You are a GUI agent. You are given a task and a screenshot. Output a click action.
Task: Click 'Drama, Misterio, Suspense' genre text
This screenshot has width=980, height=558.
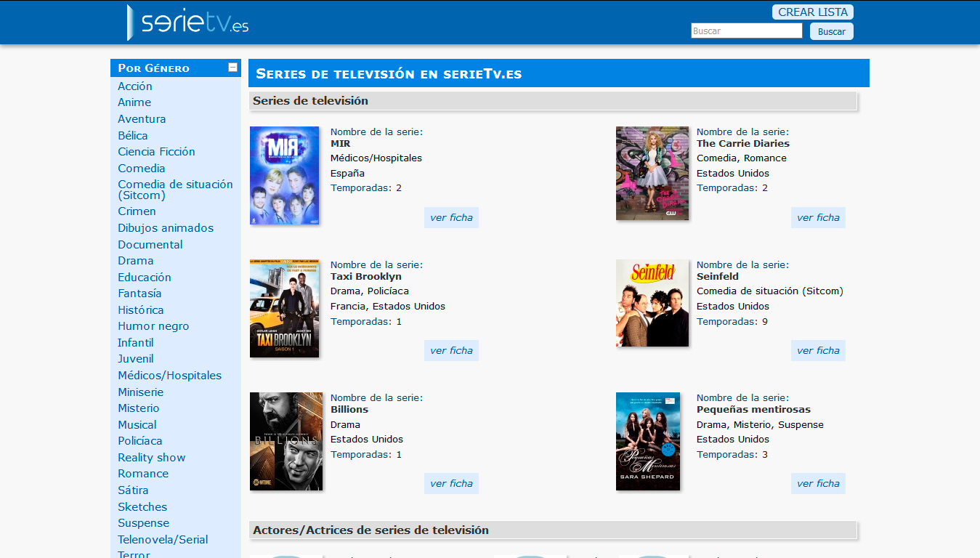760,424
